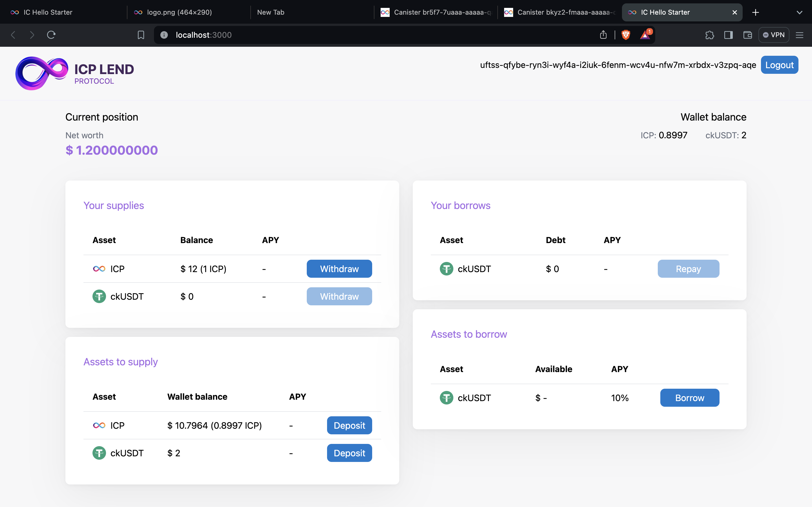Click the share page icon

coord(603,35)
